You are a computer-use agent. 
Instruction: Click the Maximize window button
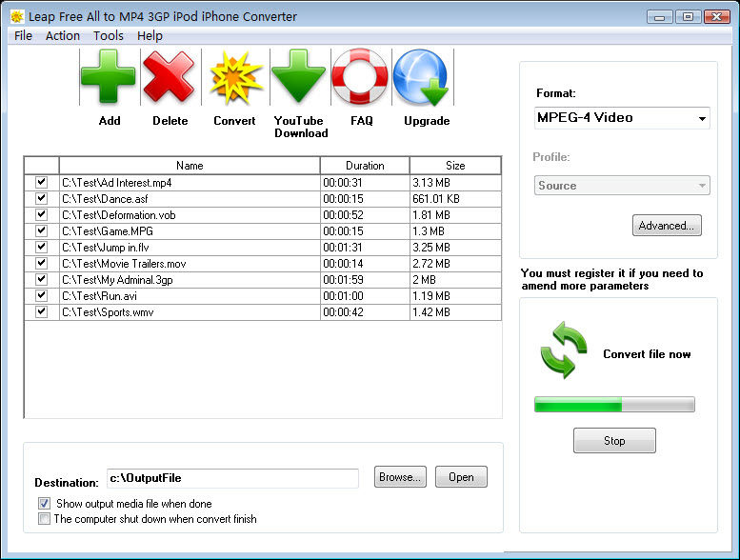688,17
